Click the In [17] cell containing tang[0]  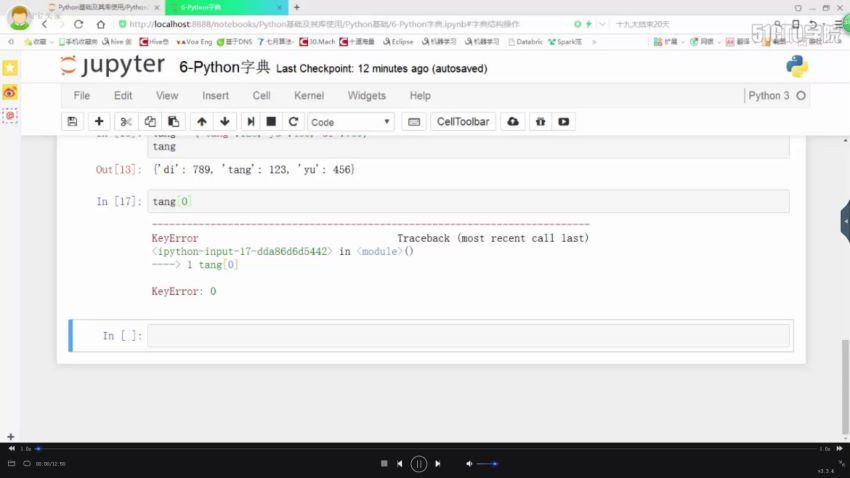click(468, 202)
